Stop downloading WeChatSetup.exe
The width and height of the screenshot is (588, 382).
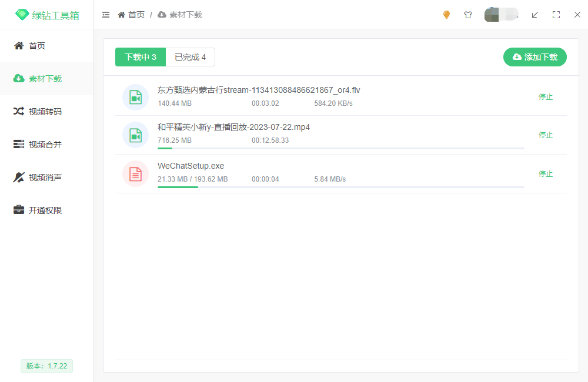(x=546, y=174)
